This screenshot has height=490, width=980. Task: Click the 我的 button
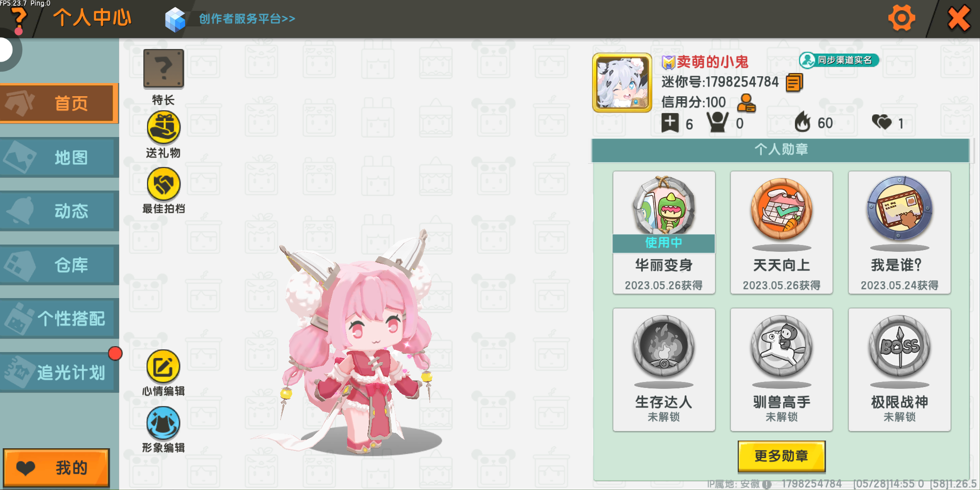pos(56,468)
